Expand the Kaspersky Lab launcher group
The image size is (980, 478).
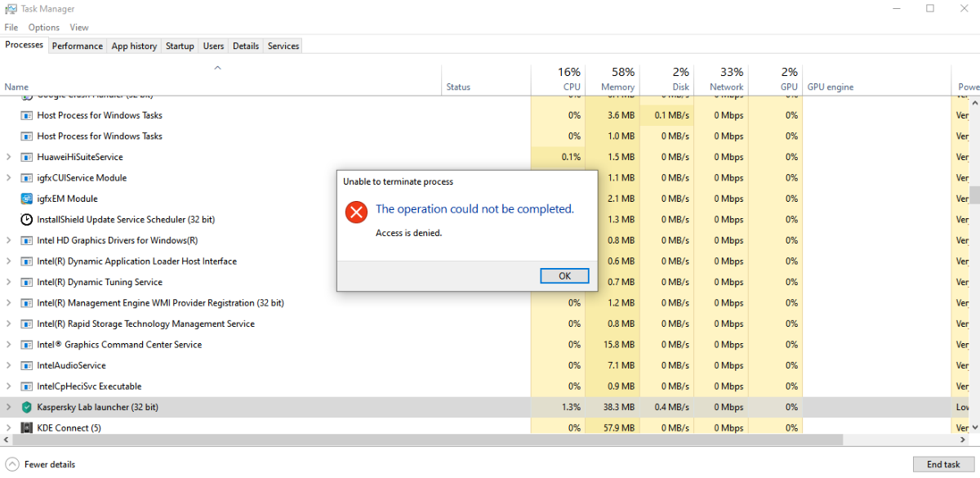coord(8,407)
